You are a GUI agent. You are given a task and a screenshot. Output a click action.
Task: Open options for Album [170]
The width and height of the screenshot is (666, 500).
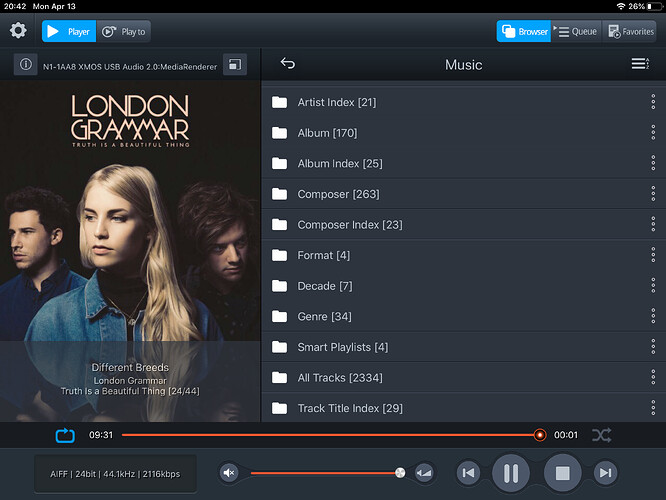click(653, 133)
